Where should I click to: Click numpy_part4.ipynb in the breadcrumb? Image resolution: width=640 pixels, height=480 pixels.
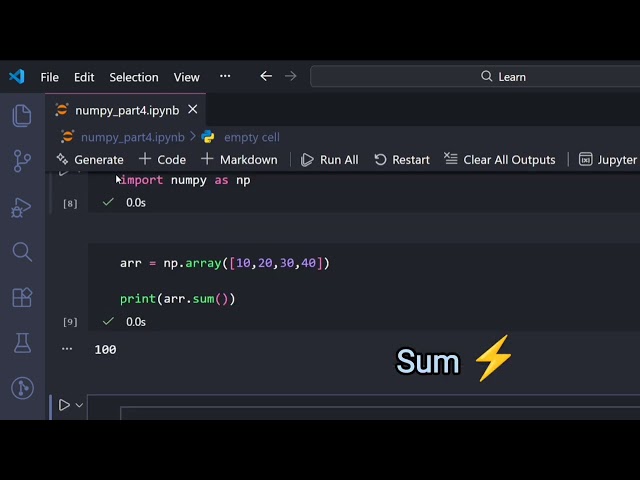(x=133, y=137)
